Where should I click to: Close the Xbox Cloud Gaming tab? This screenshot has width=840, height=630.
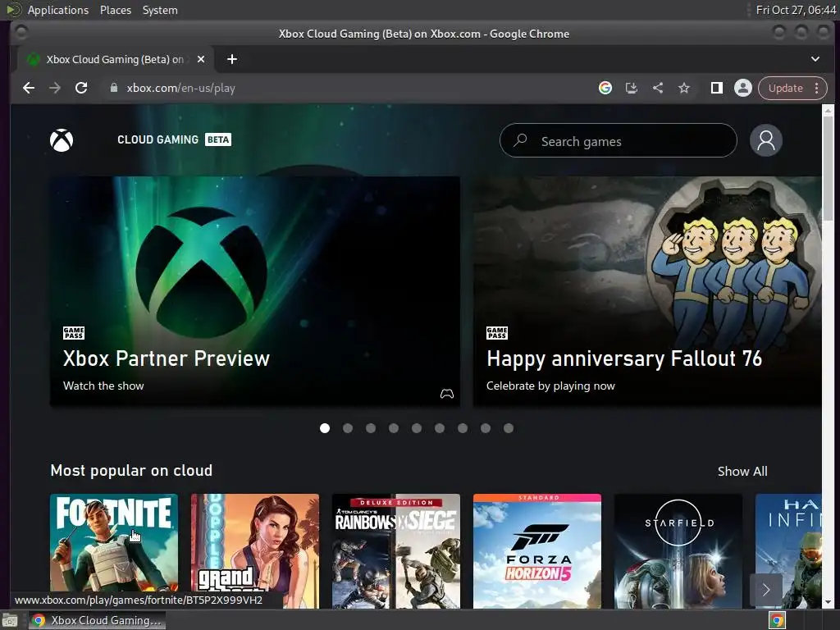[201, 59]
